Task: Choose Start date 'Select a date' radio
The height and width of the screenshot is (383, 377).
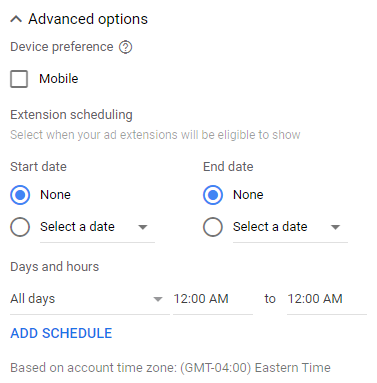Action: coord(20,227)
